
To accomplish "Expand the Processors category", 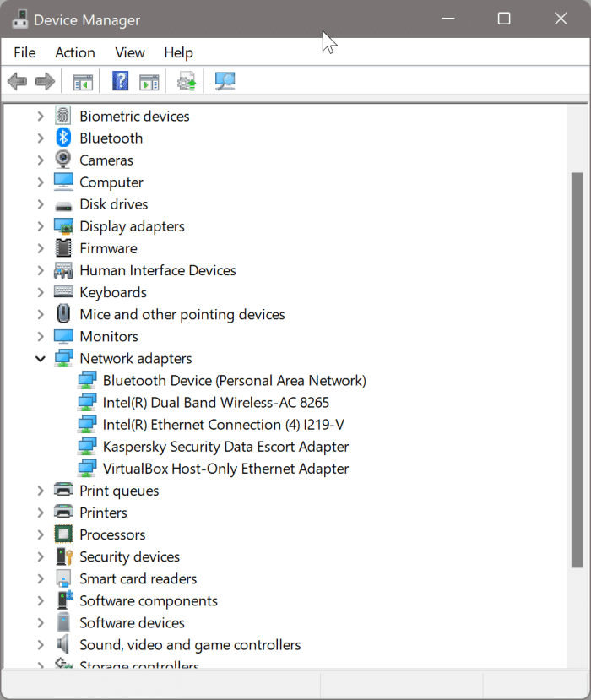I will tap(41, 534).
